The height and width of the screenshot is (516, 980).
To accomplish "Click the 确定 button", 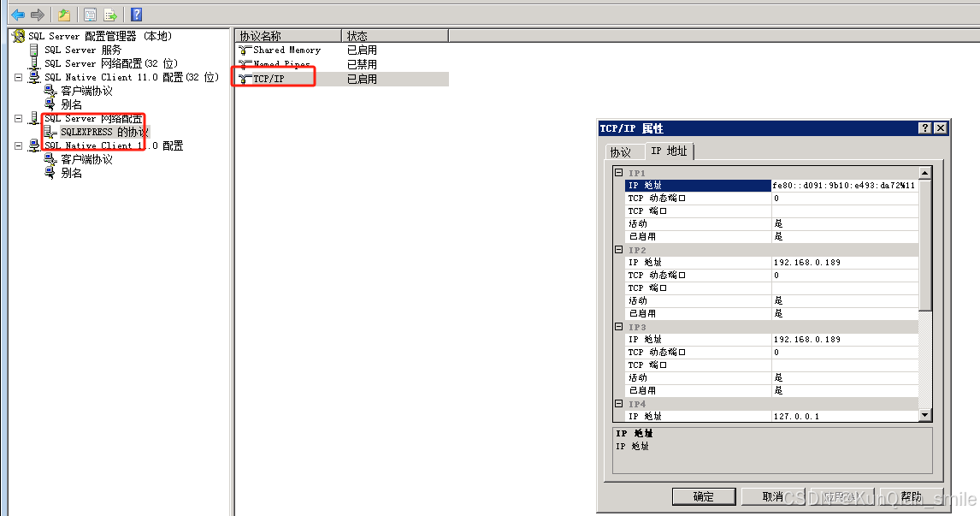I will tap(704, 496).
